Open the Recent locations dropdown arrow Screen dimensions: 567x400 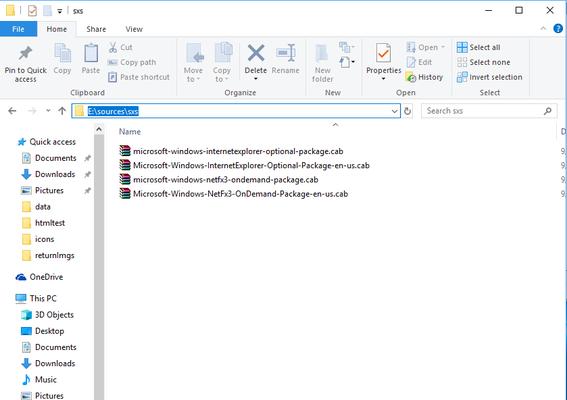click(x=48, y=111)
